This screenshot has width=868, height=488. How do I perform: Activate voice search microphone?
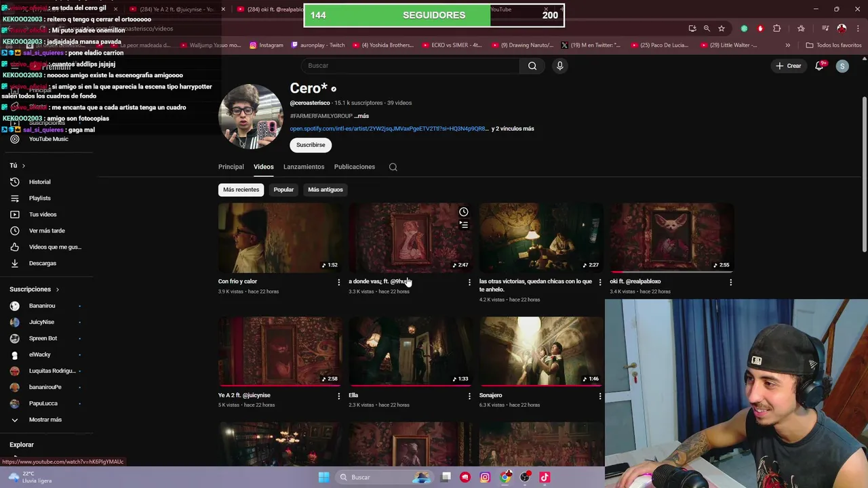pyautogui.click(x=559, y=66)
